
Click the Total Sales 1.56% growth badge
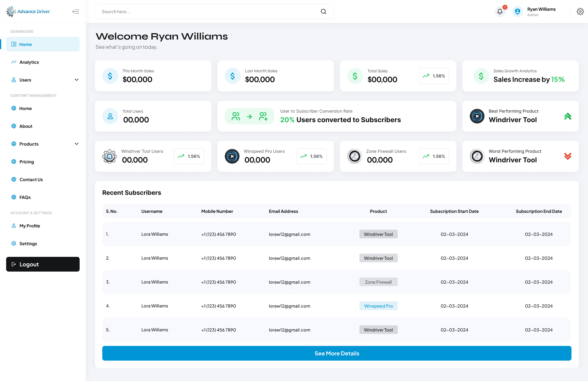pos(434,76)
